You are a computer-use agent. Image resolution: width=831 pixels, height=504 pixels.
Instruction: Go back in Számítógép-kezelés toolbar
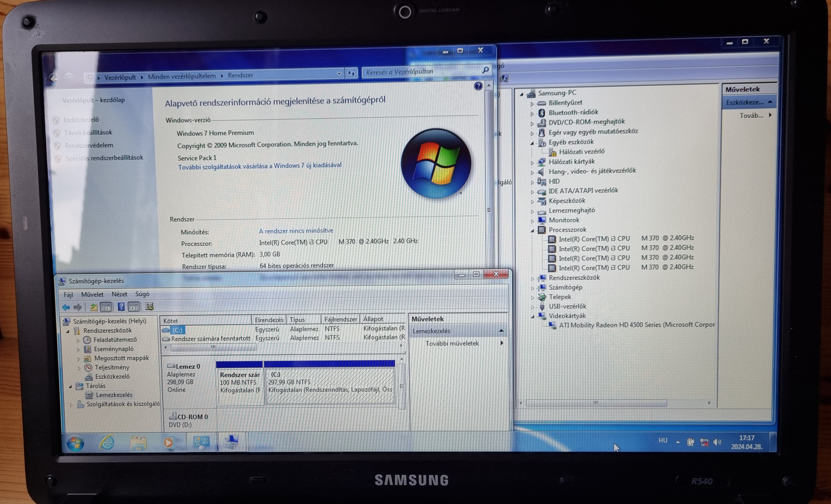coord(66,307)
